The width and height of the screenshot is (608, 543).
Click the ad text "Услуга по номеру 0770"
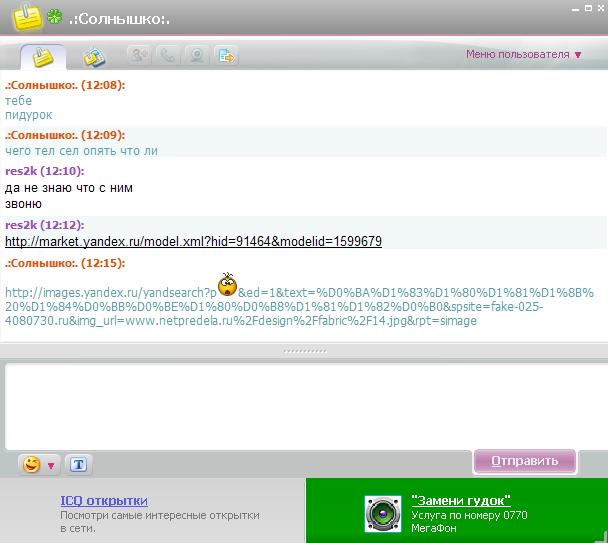[469, 515]
